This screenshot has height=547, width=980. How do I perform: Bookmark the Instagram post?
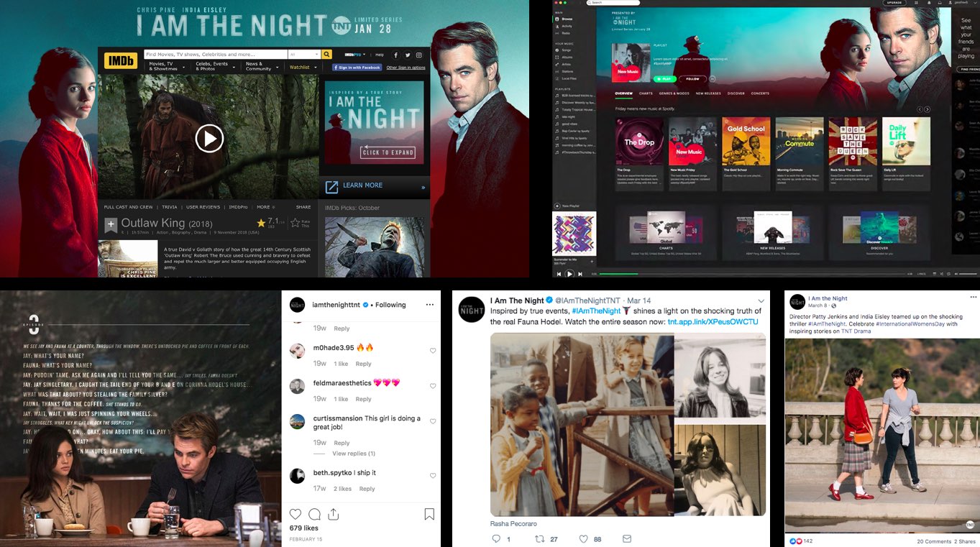tap(429, 514)
